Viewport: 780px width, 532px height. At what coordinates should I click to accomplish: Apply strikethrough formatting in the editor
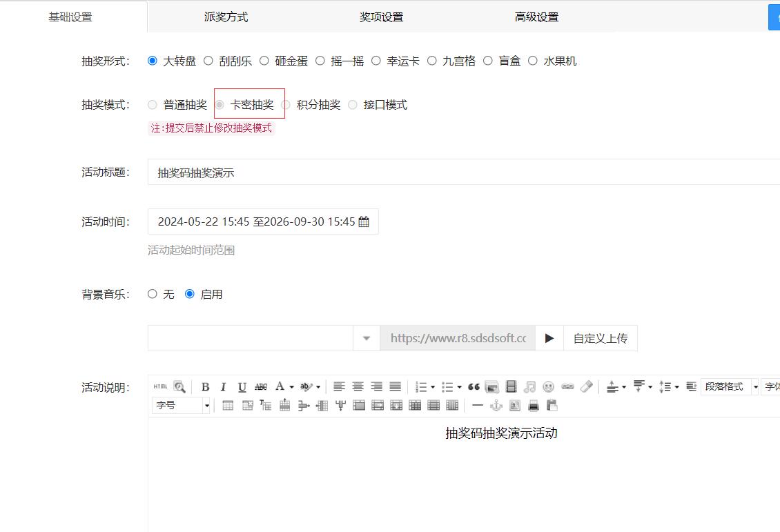coord(261,386)
